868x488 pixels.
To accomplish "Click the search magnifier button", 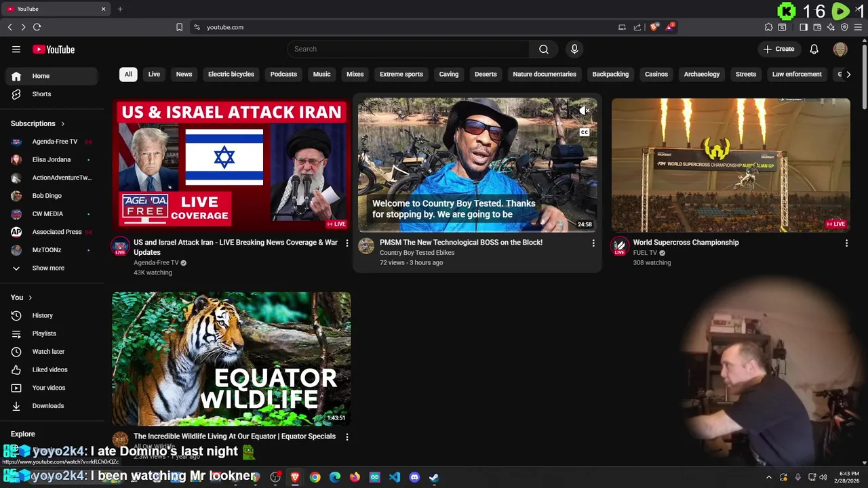I will point(544,49).
